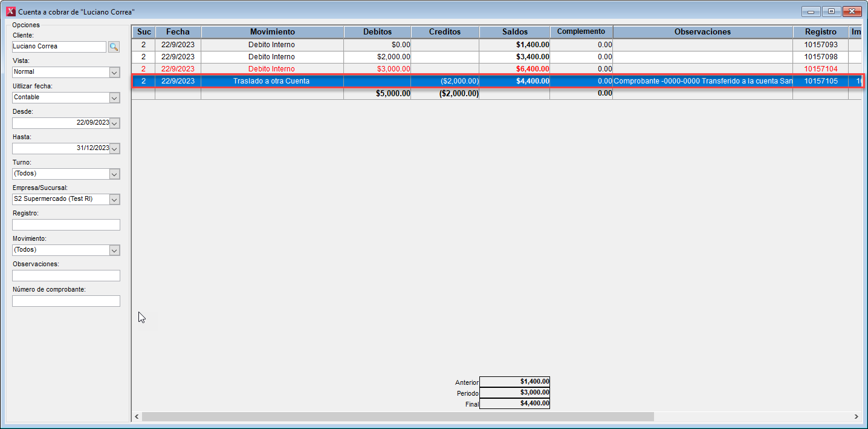
Task: Click the horizontal scrollbar right arrow
Action: [856, 417]
